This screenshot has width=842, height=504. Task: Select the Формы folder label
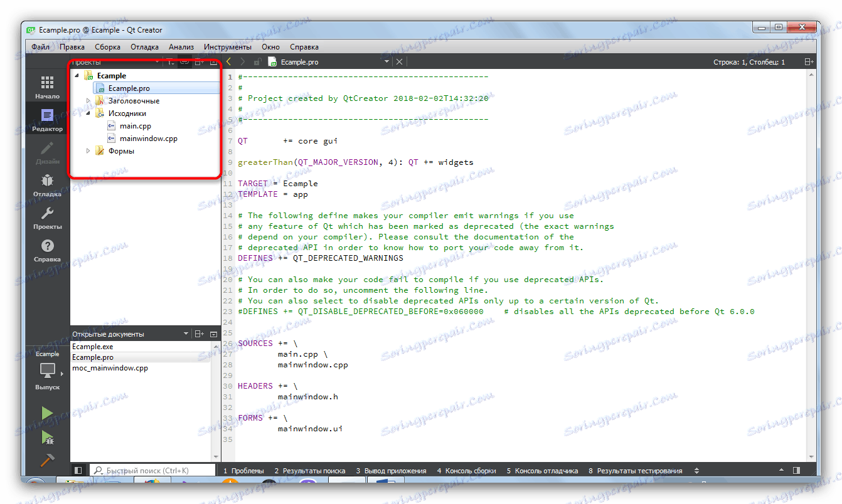pos(121,151)
